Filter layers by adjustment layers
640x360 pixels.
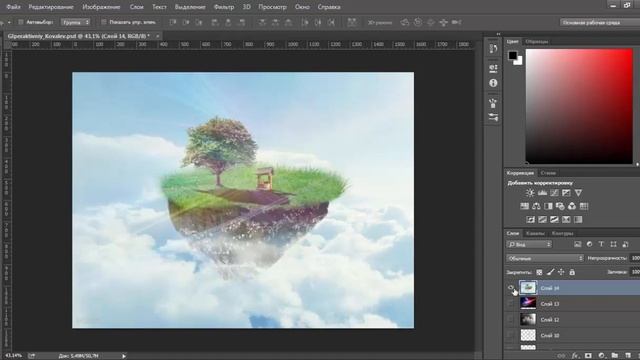(x=589, y=244)
